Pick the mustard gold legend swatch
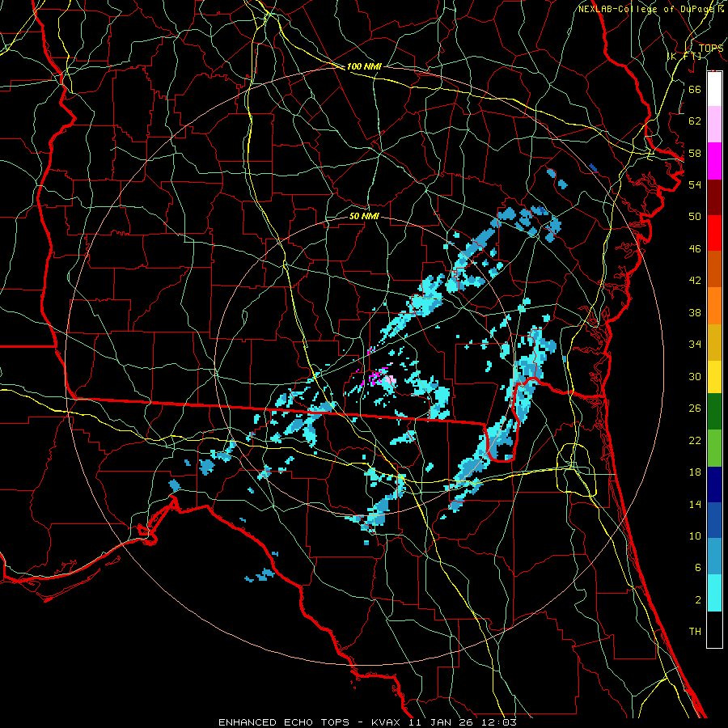This screenshot has height=728, width=728. click(714, 342)
